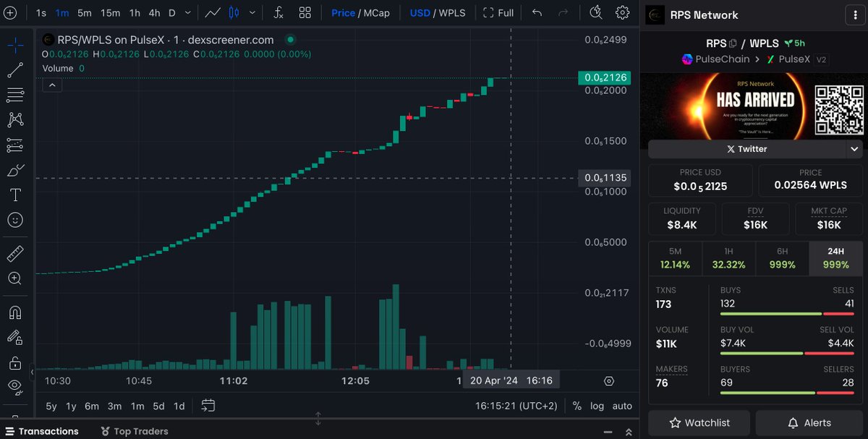
Task: Switch to the Top Traders tab
Action: pos(133,431)
